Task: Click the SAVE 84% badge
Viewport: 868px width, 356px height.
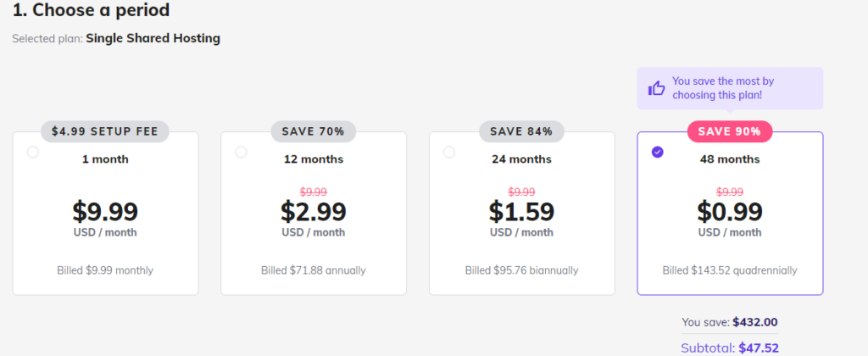Action: pos(521,131)
